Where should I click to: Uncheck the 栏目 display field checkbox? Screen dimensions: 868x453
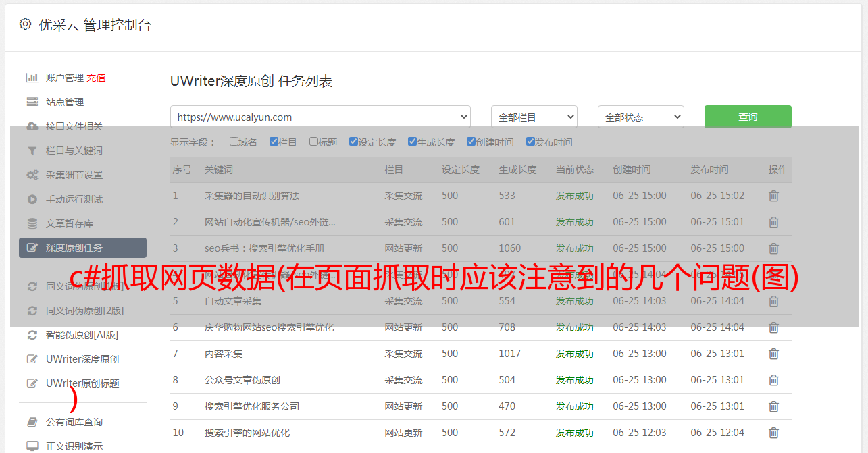(x=274, y=142)
